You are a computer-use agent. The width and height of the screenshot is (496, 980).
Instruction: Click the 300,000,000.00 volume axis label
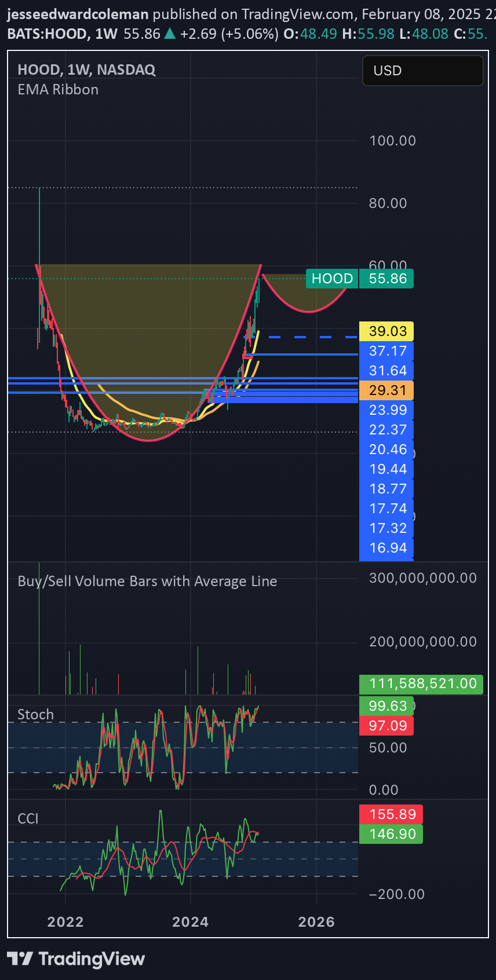pyautogui.click(x=423, y=578)
